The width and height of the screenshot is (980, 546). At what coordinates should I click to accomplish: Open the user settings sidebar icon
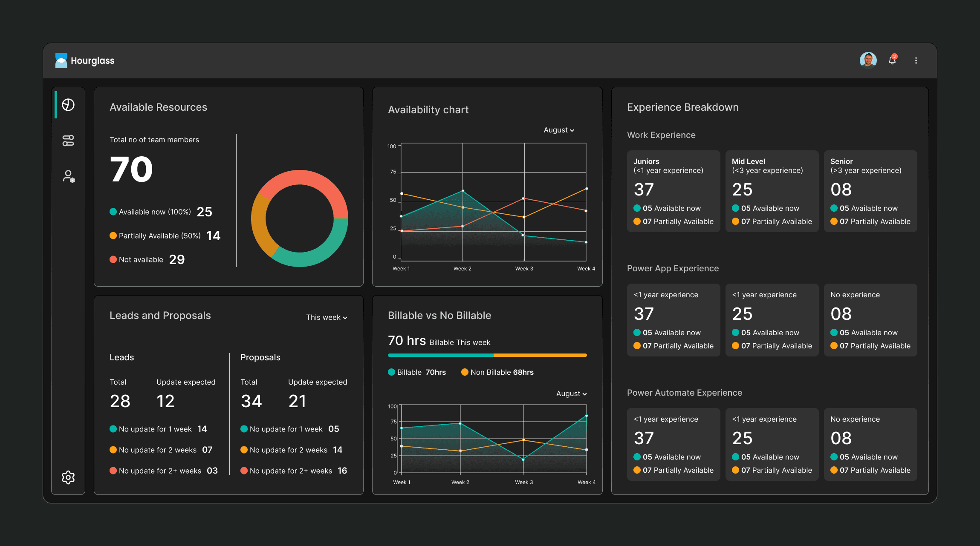[68, 176]
